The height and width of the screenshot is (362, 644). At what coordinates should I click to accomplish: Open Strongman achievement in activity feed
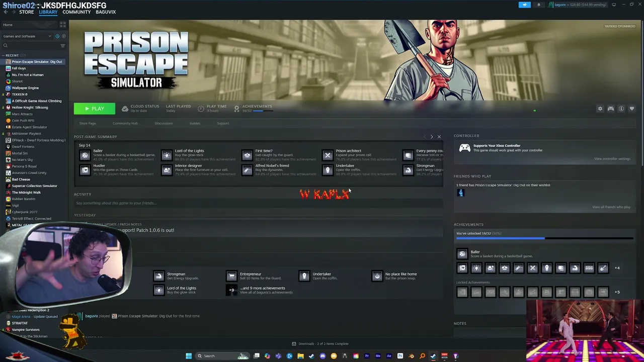coord(159,276)
